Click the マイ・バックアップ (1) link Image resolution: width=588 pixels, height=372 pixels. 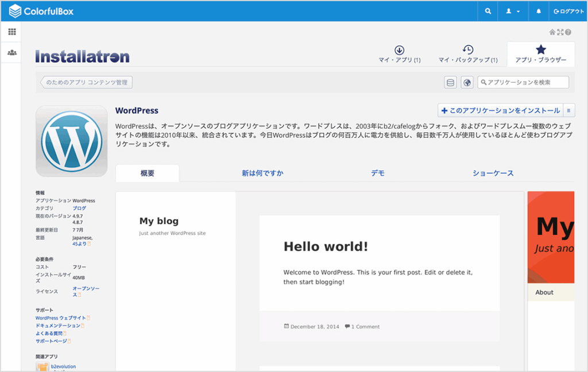467,54
